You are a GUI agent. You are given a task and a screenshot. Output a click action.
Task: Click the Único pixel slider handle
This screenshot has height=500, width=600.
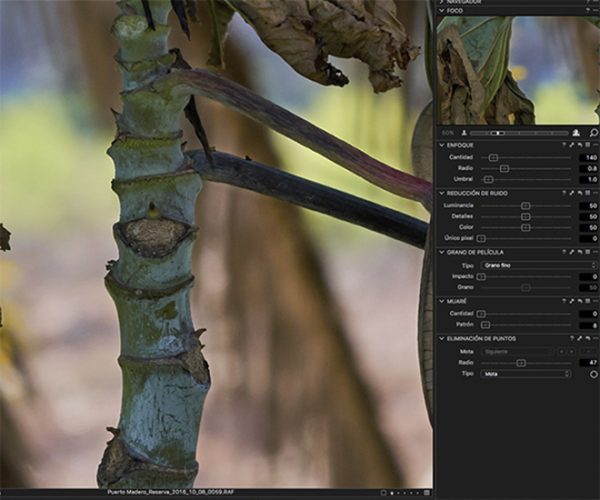click(481, 238)
